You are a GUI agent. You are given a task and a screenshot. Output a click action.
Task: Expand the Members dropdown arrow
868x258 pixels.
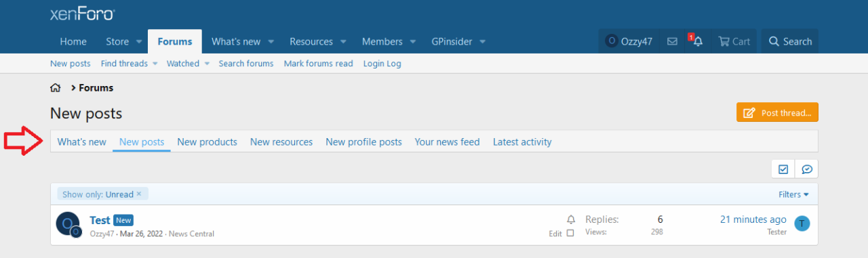(413, 42)
